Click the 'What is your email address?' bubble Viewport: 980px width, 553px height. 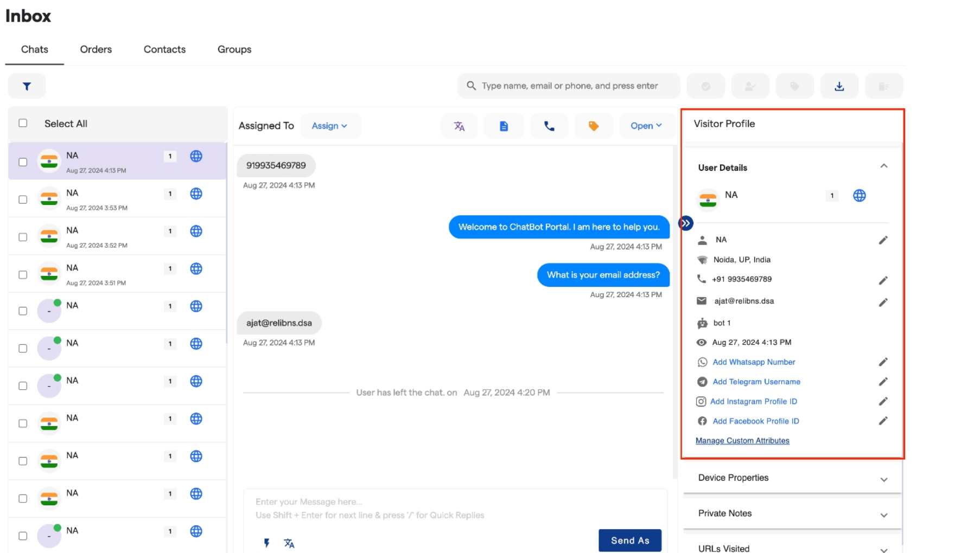603,275
